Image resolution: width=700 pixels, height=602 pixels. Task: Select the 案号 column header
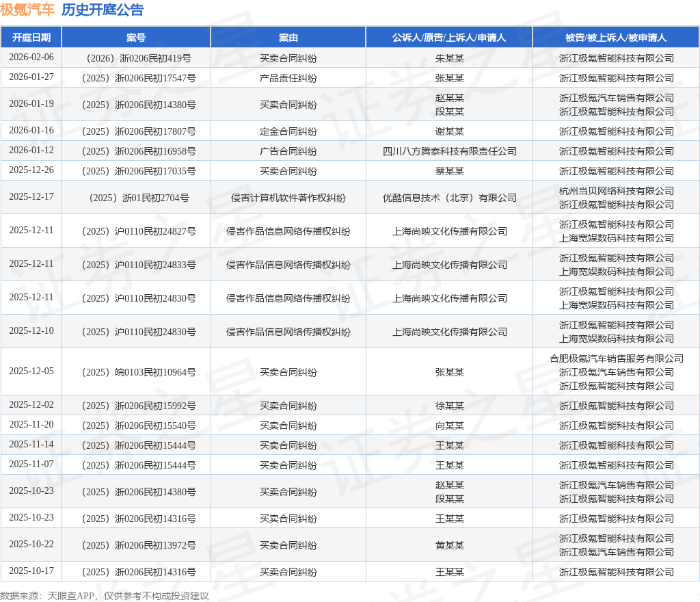click(x=136, y=38)
